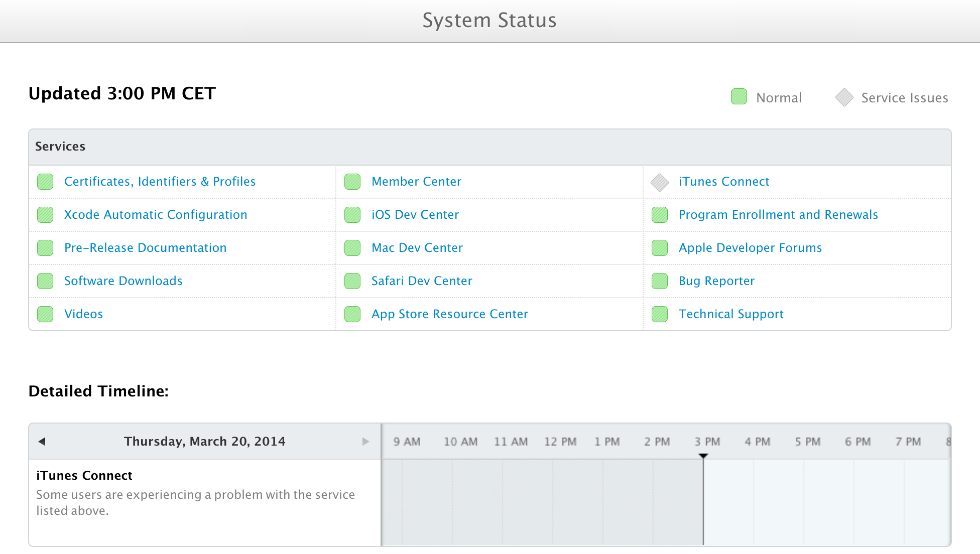
Task: Open the iOS Dev Center link
Action: (415, 215)
